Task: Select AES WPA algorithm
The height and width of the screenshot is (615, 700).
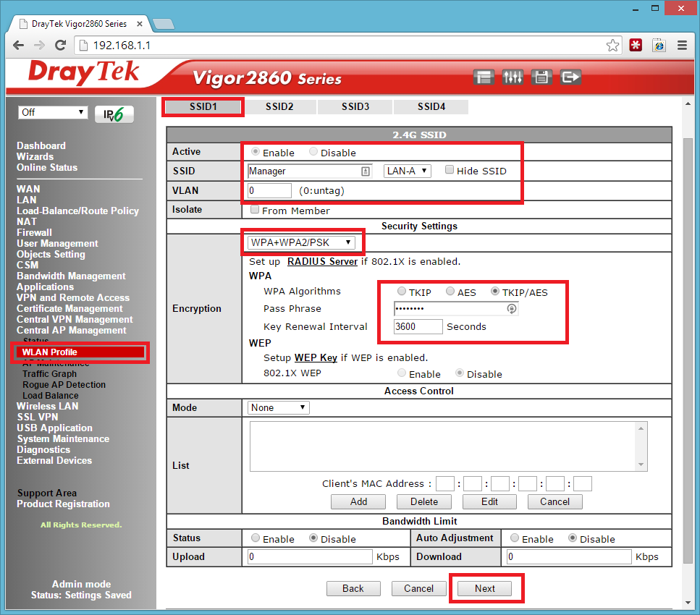Action: click(x=450, y=292)
